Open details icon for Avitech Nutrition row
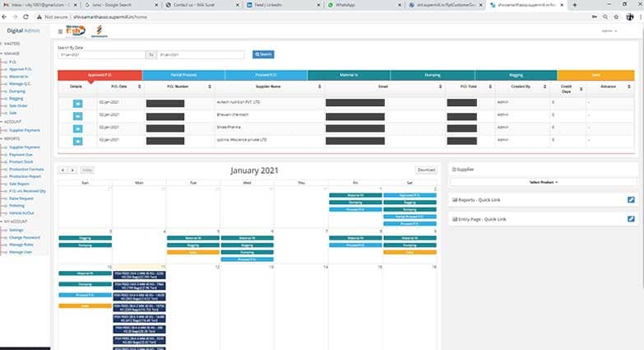Viewport: 644px width, 350px height. tap(77, 103)
